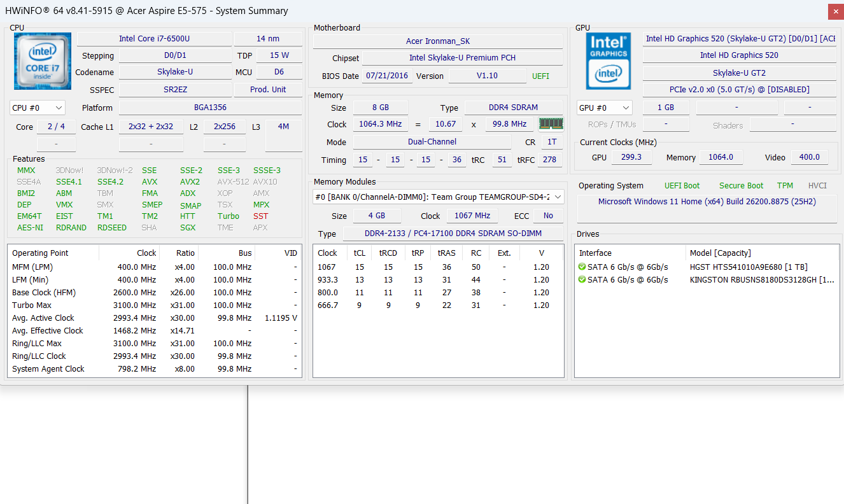This screenshot has height=504, width=844.
Task: Click the Base Clock (HFM) row
Action: coord(155,293)
